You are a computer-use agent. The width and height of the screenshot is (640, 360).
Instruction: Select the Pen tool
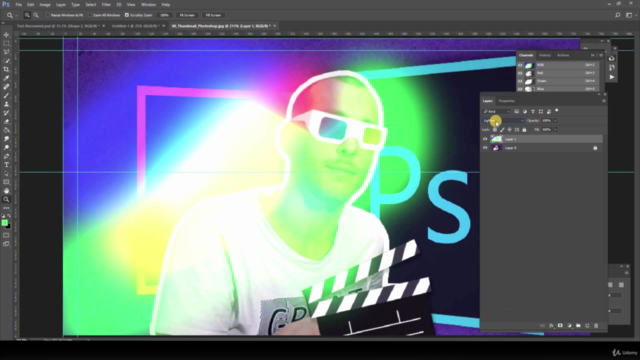(6, 156)
